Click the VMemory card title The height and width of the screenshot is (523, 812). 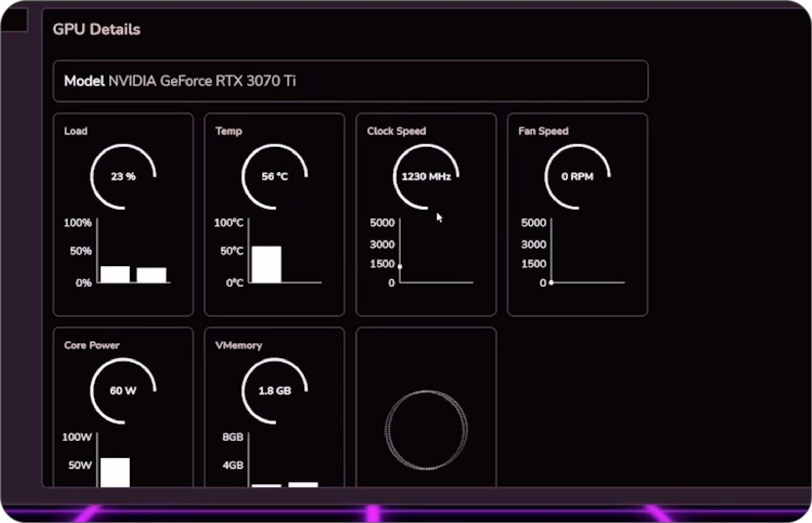click(239, 345)
